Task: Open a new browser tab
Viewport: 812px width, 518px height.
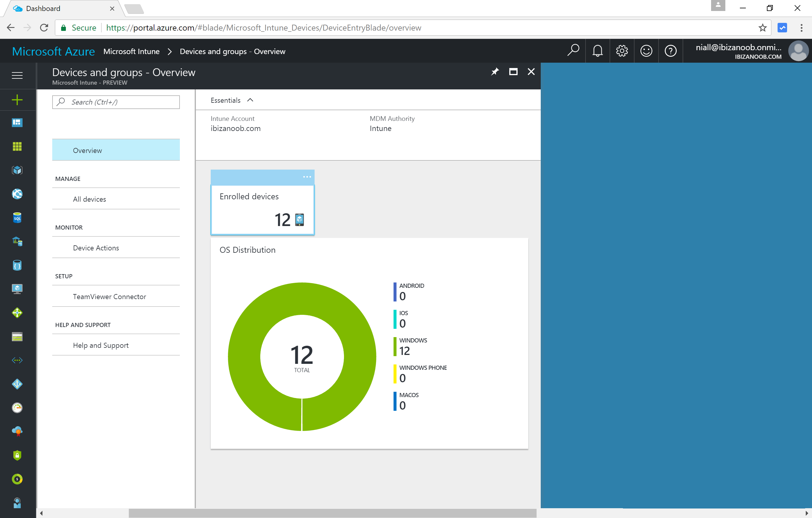Action: (134, 9)
